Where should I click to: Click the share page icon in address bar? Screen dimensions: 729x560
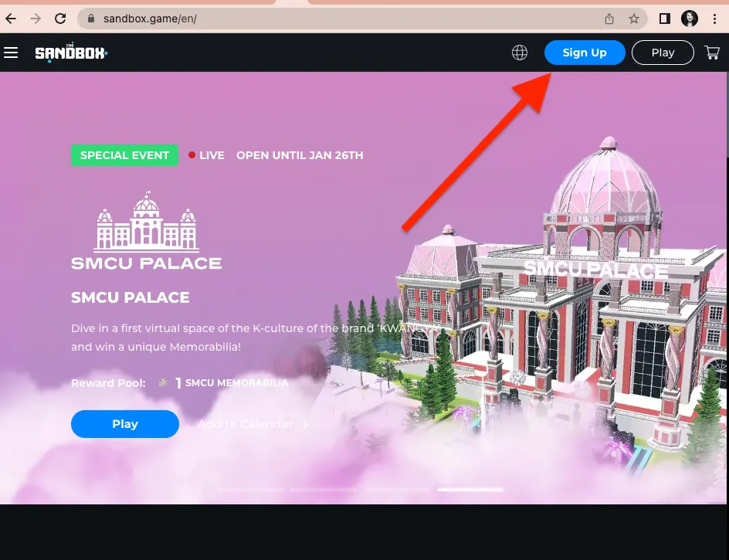pos(609,19)
